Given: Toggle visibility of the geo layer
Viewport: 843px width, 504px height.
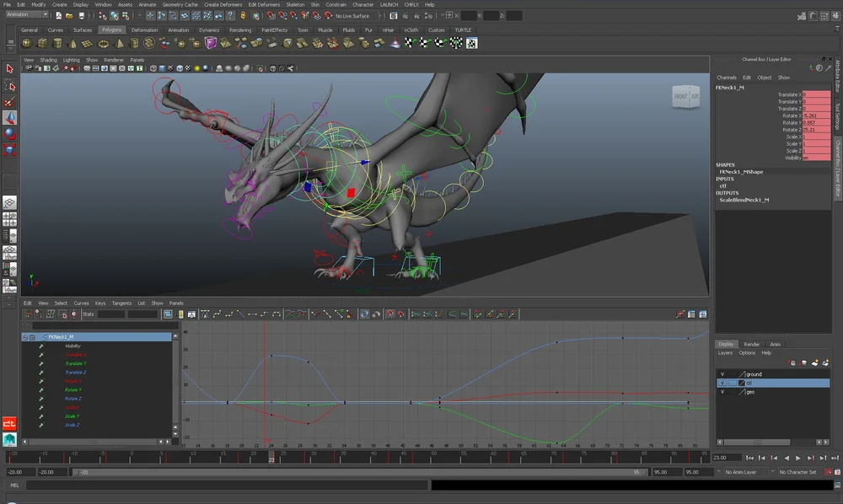Looking at the screenshot, I should 722,392.
